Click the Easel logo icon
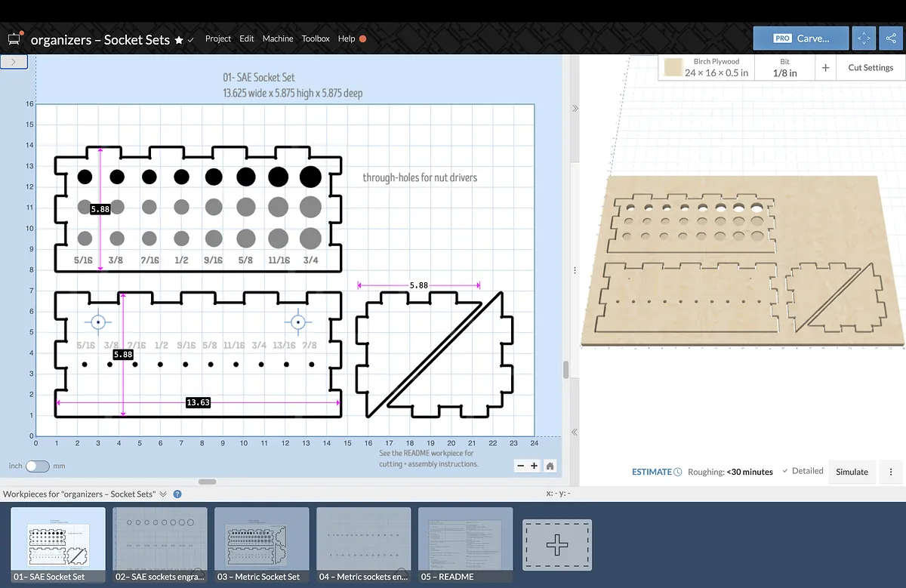Screen dimensions: 906x588 15,39
